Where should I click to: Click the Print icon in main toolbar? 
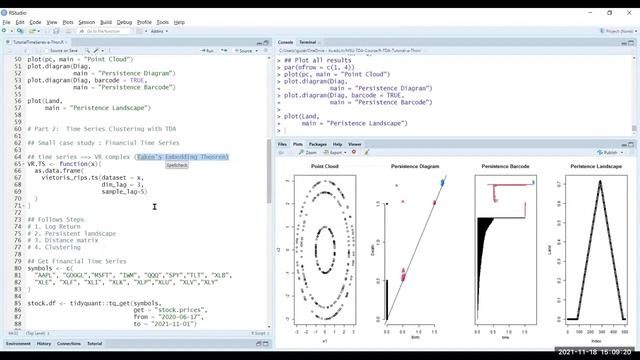point(69,31)
